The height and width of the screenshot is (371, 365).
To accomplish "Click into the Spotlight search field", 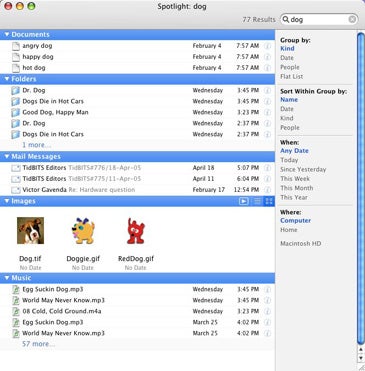I will 319,20.
